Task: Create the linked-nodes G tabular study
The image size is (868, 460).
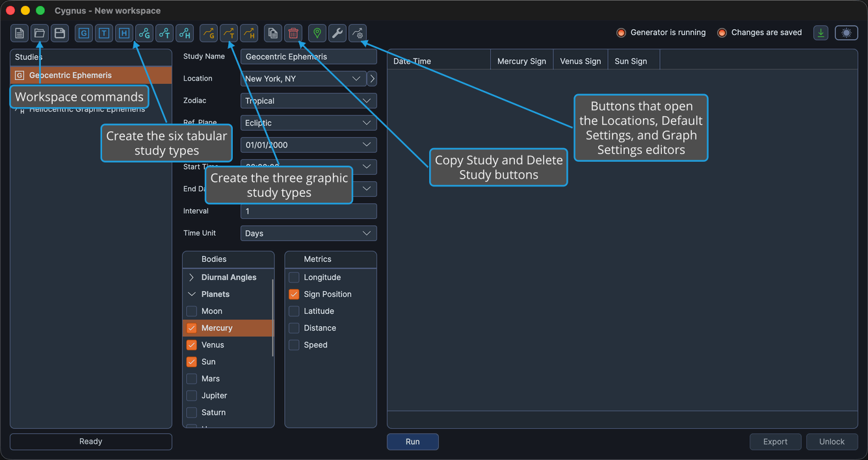Action: [144, 33]
